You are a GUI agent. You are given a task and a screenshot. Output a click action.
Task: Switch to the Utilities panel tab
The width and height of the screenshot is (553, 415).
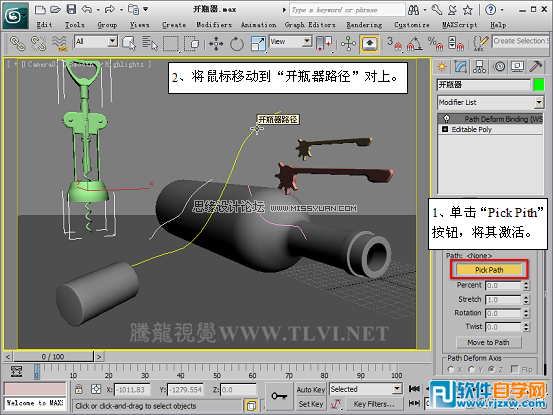[x=536, y=66]
